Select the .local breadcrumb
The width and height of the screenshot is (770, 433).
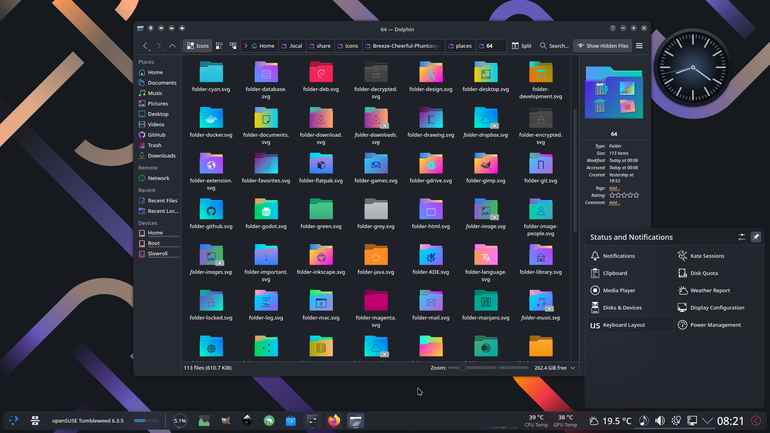[292, 46]
